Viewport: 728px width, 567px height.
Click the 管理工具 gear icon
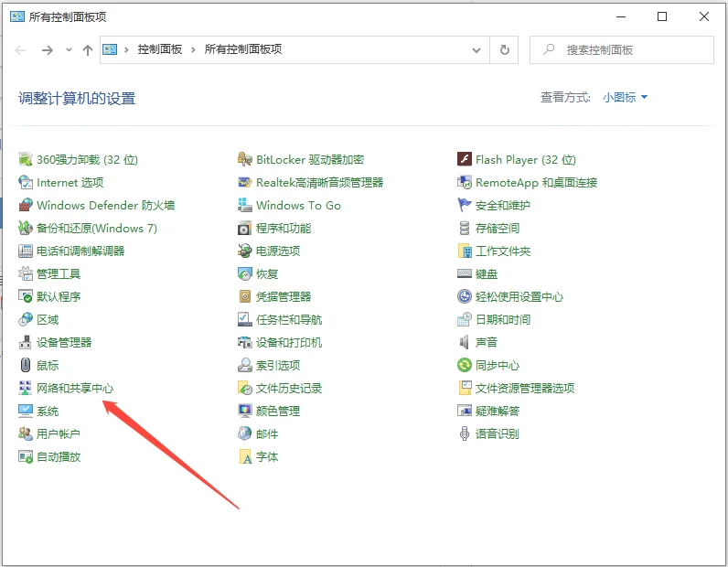click(x=25, y=273)
